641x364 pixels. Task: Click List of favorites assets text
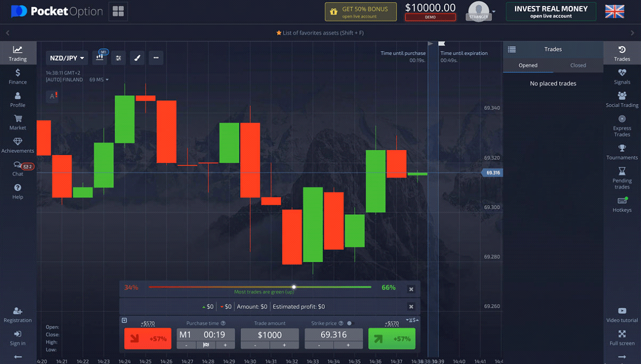click(x=320, y=32)
